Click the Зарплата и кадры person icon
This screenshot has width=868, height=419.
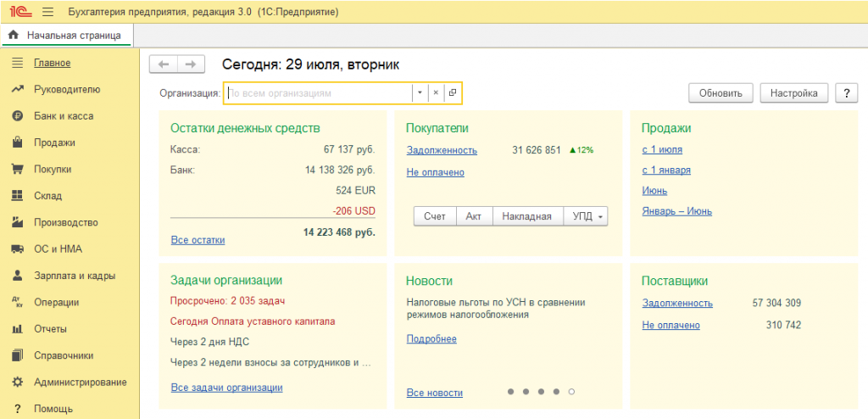click(18, 276)
